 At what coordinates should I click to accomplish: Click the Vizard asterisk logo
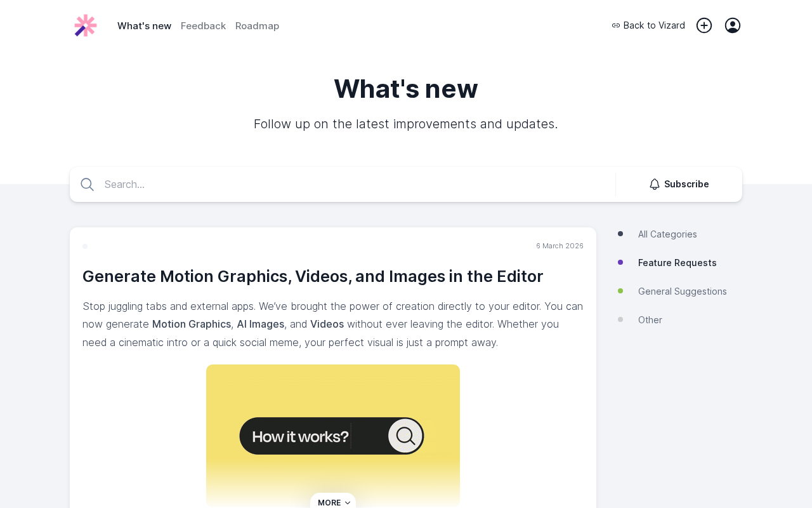[86, 25]
